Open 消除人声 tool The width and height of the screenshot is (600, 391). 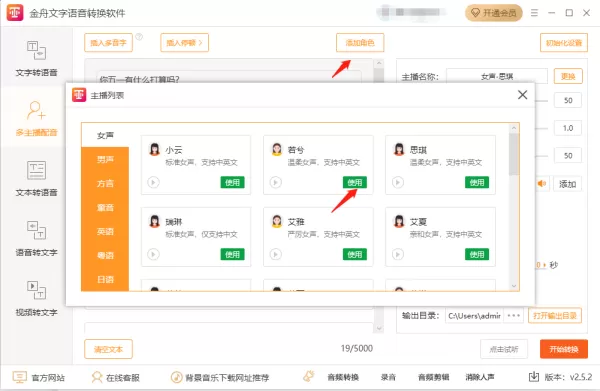click(479, 377)
